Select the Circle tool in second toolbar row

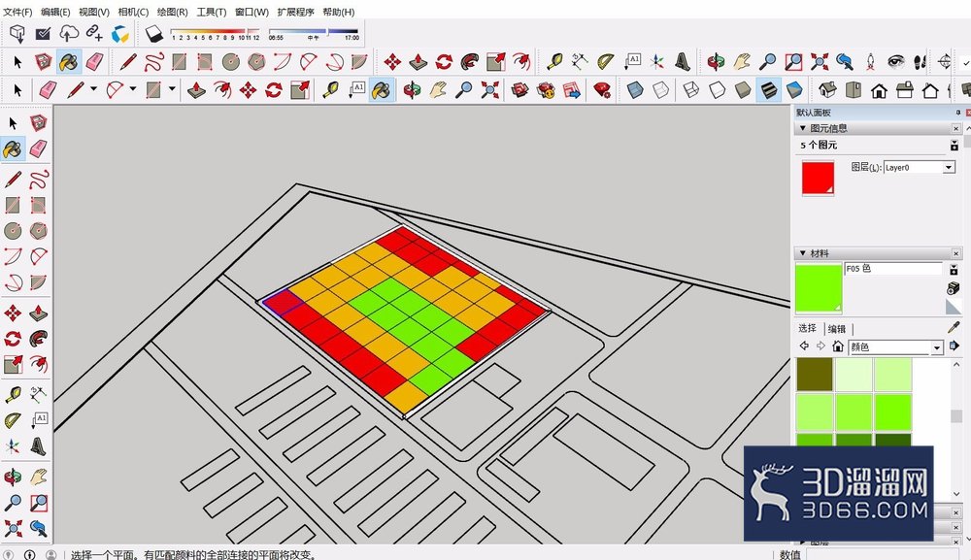coord(231,62)
